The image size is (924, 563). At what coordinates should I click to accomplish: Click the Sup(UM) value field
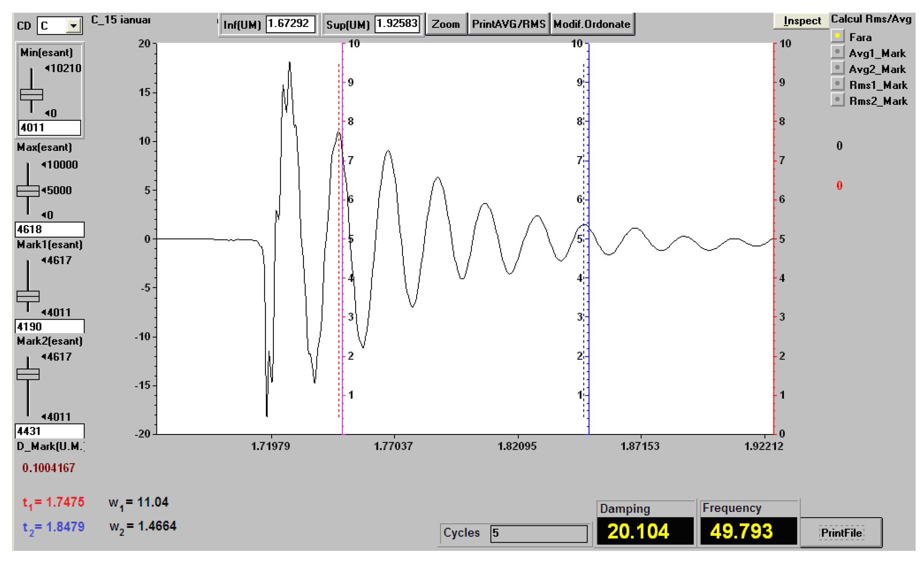(397, 24)
